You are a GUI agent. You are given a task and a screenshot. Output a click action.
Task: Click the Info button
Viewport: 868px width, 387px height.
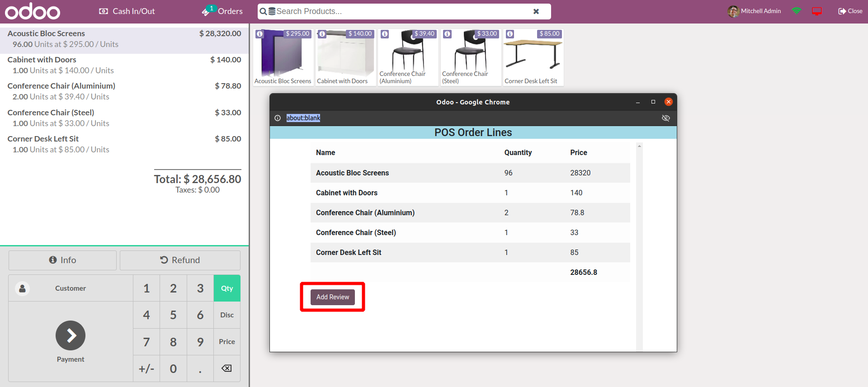pos(62,260)
